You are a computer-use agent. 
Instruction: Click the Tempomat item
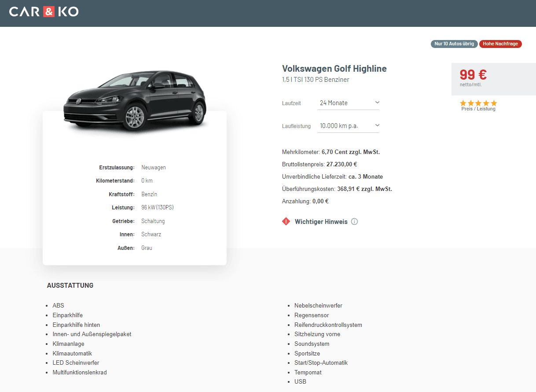click(308, 373)
